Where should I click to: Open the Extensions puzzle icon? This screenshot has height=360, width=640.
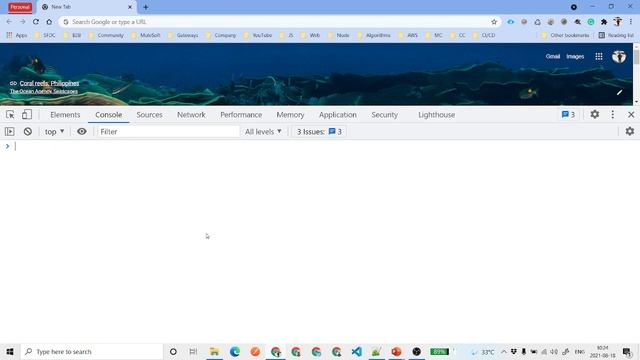604,22
